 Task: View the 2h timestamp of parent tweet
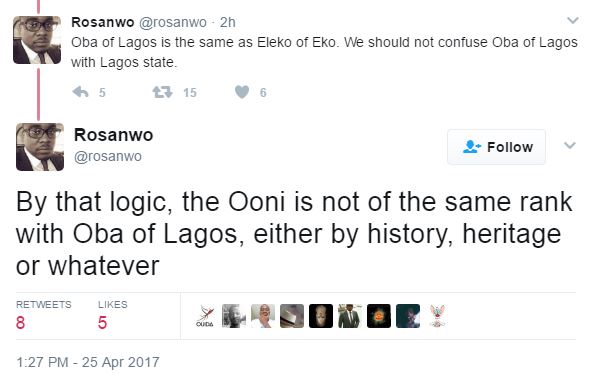[228, 22]
